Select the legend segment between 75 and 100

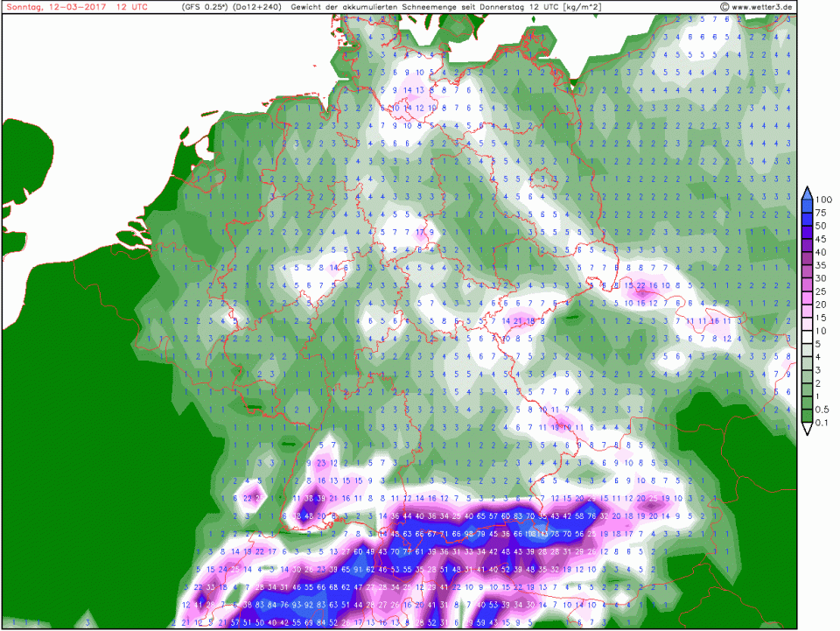808,206
